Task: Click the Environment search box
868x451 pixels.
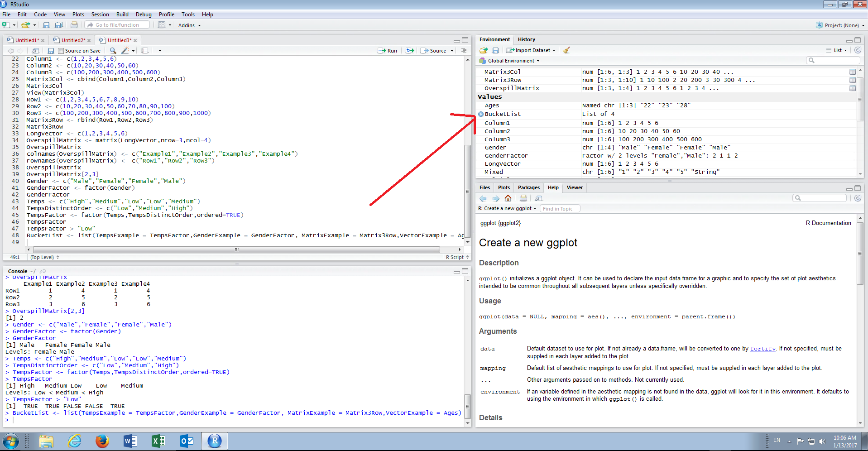Action: click(x=833, y=60)
